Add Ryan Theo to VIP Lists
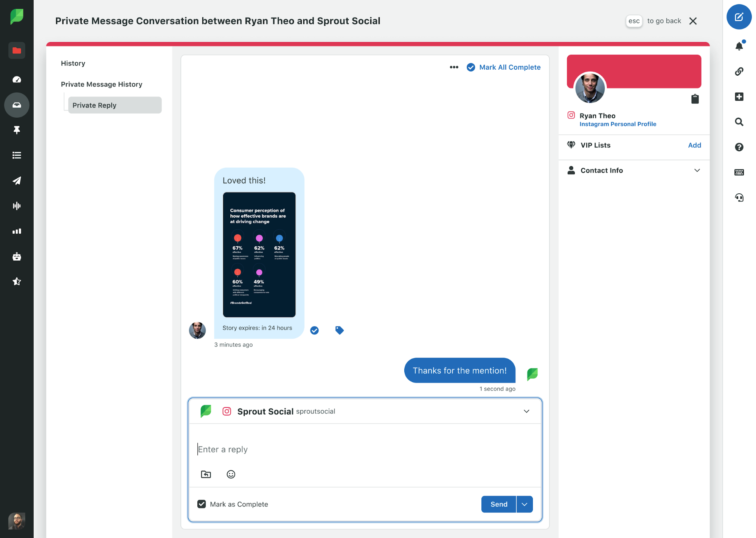The height and width of the screenshot is (538, 756). tap(694, 145)
